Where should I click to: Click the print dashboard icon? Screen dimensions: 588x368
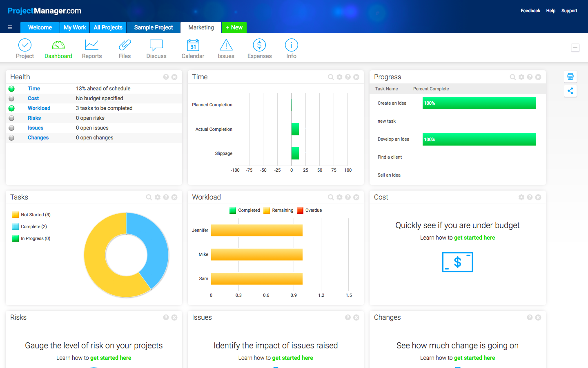pos(570,76)
